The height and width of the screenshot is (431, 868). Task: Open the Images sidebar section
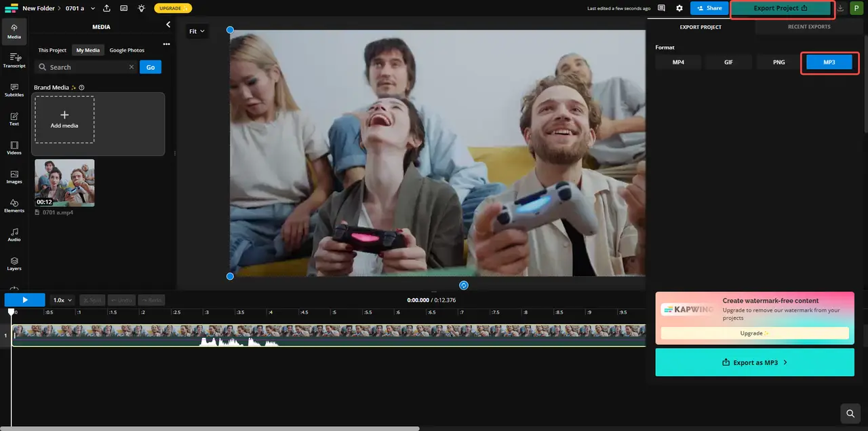(14, 176)
